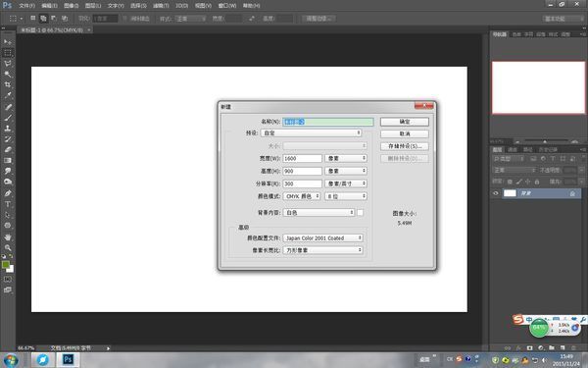Select the Hand tool

(x=8, y=237)
